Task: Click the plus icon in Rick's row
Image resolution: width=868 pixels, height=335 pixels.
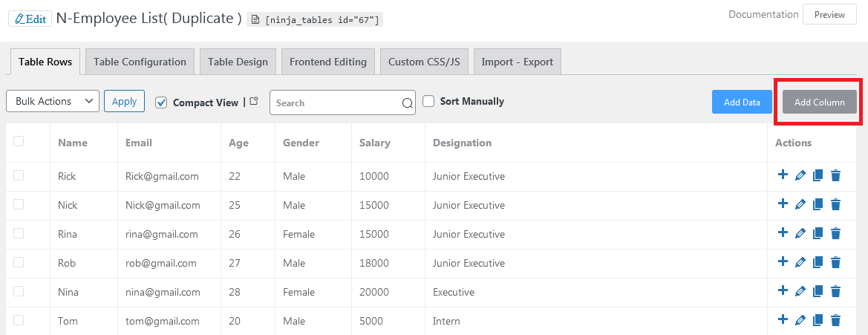Action: pyautogui.click(x=783, y=175)
